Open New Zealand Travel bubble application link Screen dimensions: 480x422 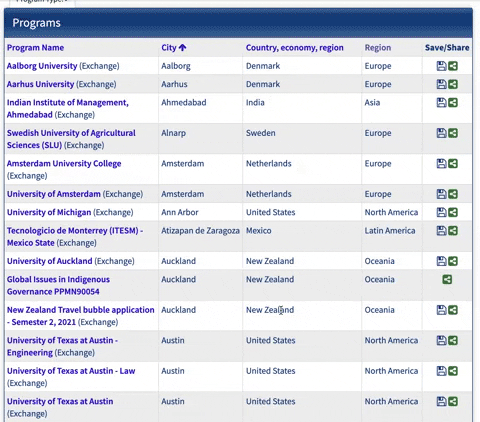[81, 316]
